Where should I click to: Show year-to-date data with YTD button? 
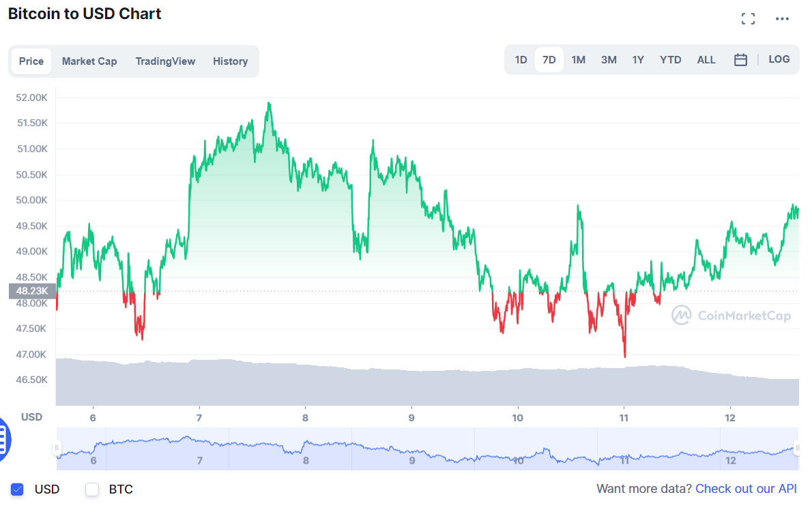click(x=670, y=59)
